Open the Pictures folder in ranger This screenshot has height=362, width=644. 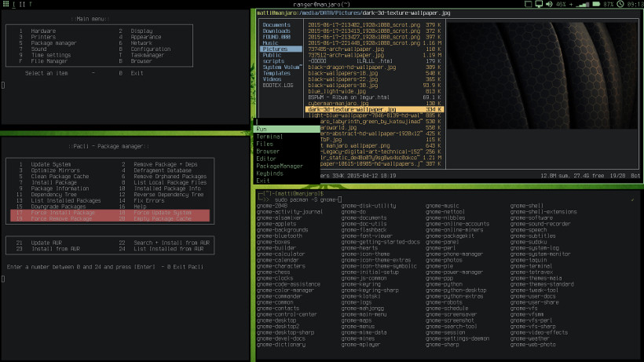pos(274,49)
